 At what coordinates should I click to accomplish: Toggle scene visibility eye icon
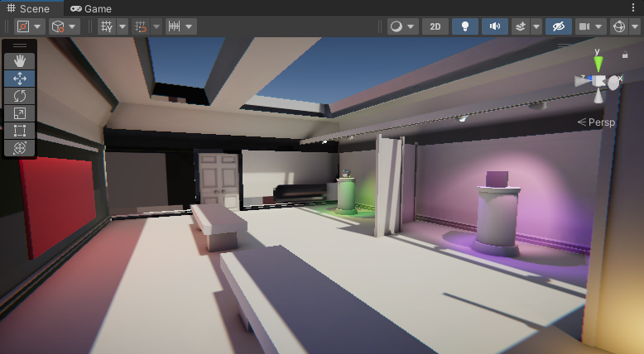coord(558,26)
